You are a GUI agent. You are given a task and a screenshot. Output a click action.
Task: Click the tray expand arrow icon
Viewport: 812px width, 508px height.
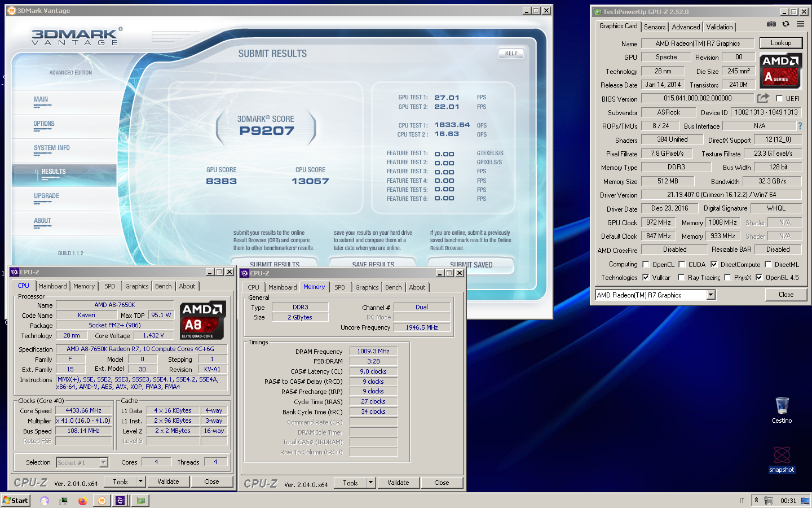(756, 500)
